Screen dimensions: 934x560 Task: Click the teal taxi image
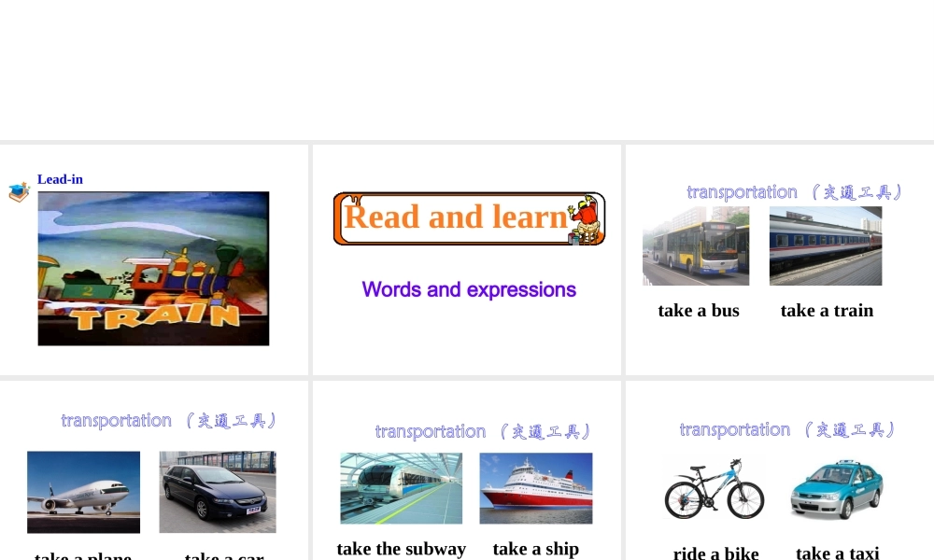point(837,489)
